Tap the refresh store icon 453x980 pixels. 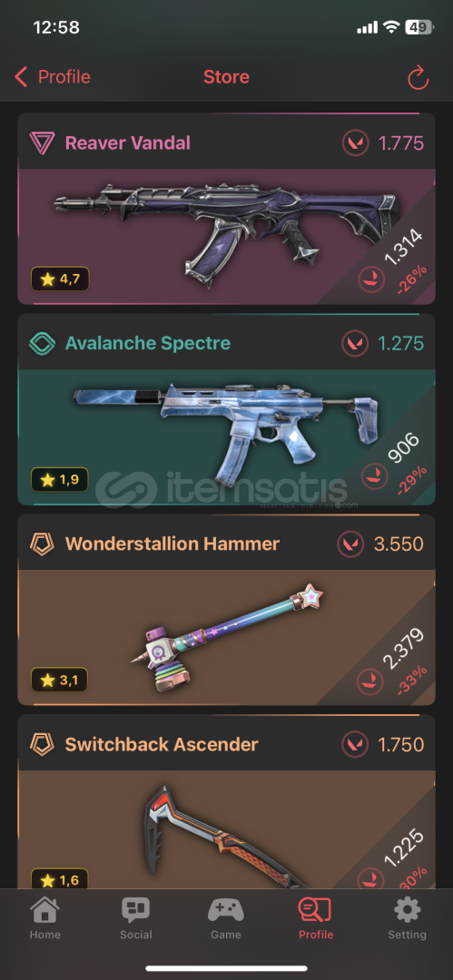(418, 77)
